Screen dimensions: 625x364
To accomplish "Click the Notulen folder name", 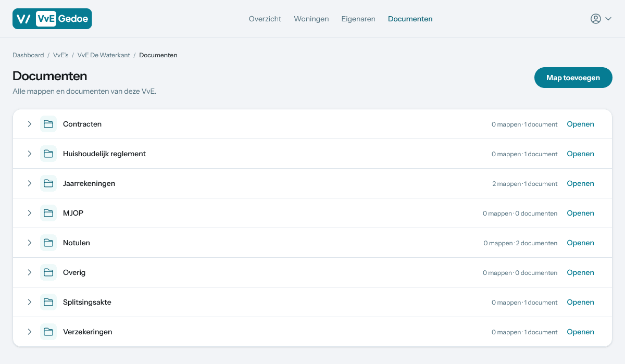I will pyautogui.click(x=77, y=243).
